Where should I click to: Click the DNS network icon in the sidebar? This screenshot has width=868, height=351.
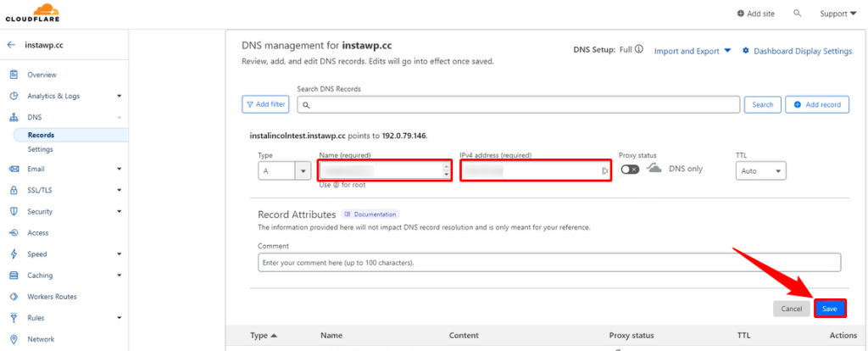(14, 117)
